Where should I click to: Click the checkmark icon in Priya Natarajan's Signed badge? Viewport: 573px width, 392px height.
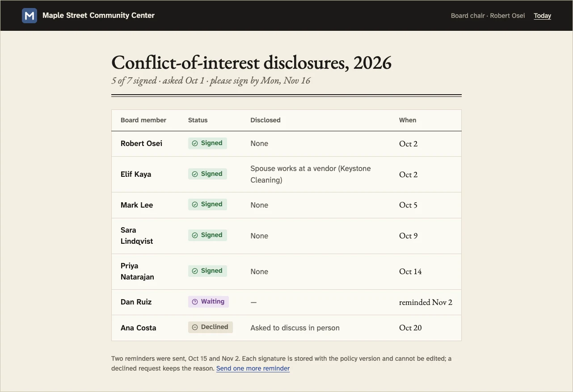195,271
